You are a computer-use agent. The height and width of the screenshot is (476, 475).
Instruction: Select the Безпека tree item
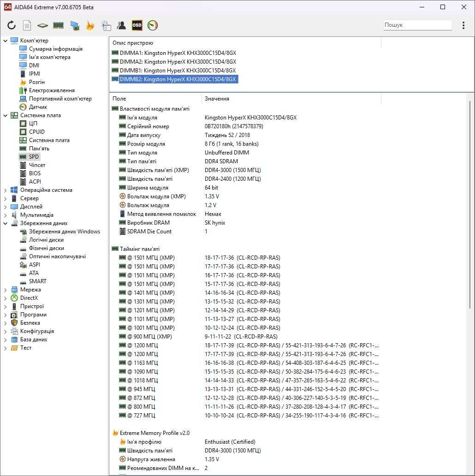[x=30, y=323]
